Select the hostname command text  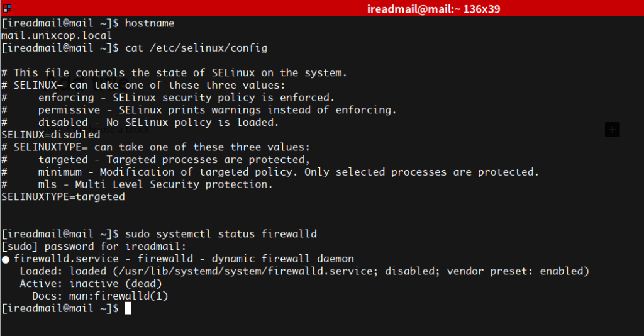tap(150, 23)
